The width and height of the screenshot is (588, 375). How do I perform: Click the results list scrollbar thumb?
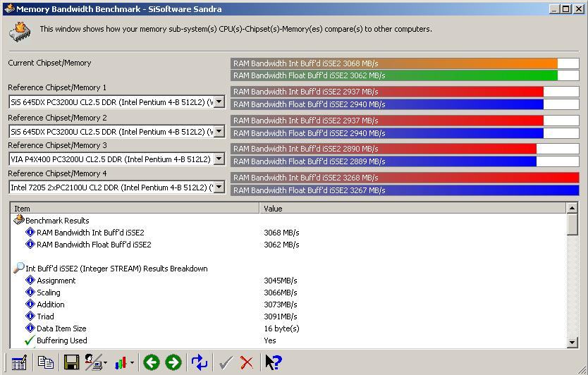572,224
